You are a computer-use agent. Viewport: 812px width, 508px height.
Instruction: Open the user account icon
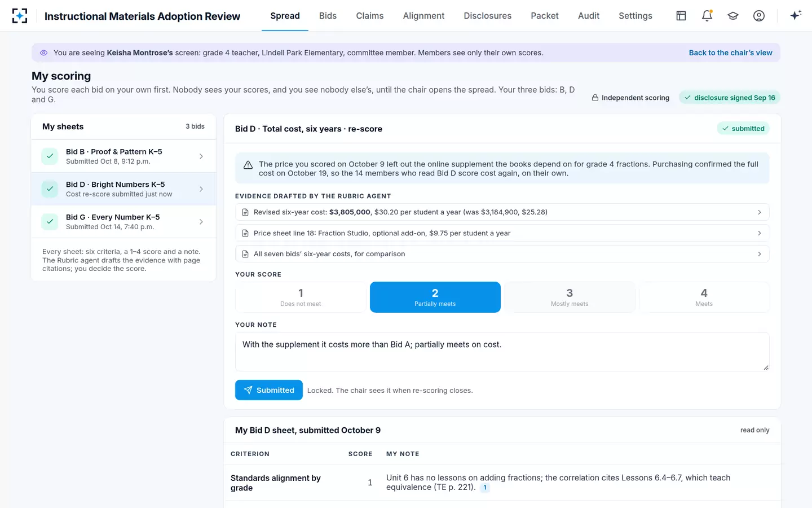[759, 16]
